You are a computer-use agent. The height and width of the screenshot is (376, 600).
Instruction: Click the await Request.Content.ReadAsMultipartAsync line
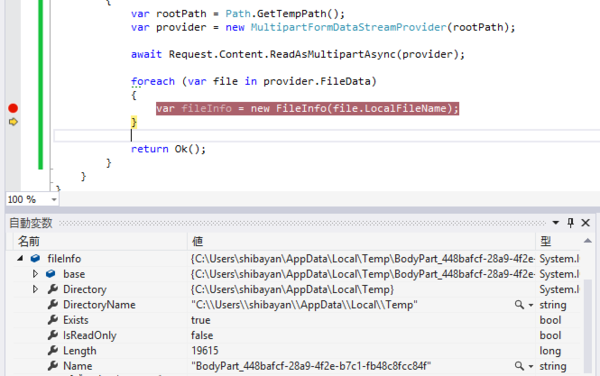pos(298,54)
